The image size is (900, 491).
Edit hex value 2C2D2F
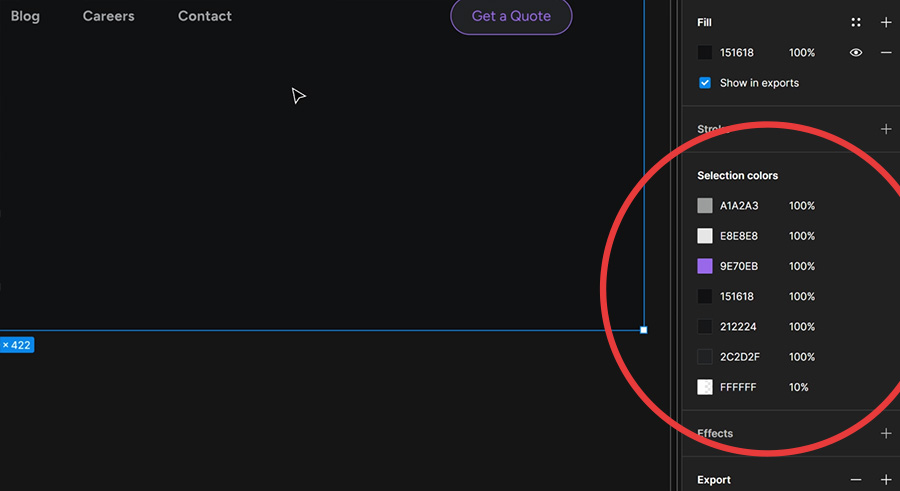(x=740, y=357)
